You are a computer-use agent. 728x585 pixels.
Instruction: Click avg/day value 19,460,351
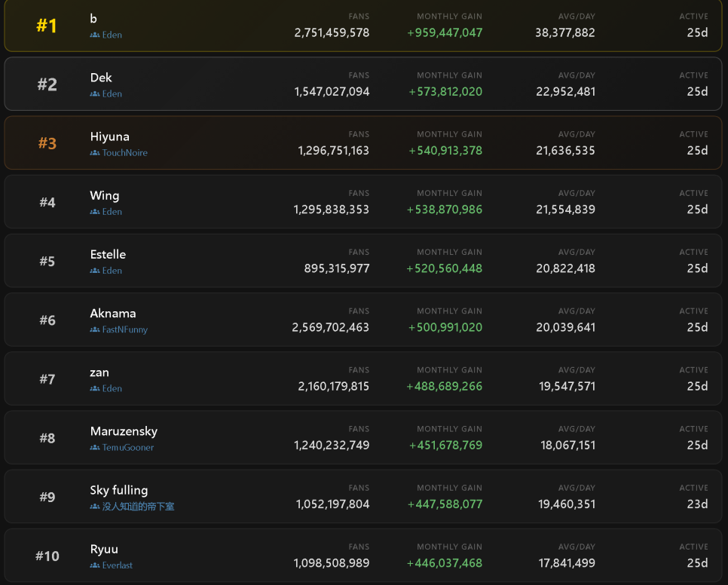567,504
